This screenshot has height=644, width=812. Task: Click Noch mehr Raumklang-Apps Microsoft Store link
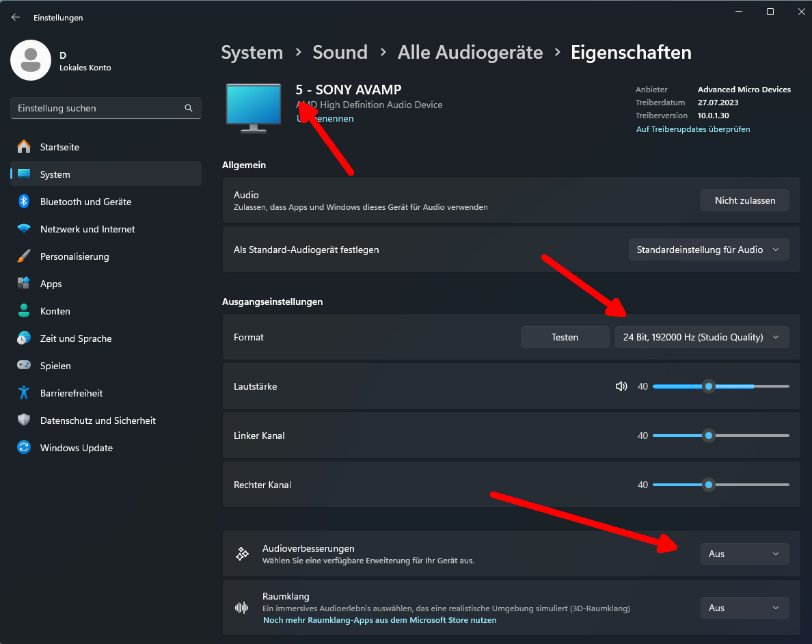point(379,620)
